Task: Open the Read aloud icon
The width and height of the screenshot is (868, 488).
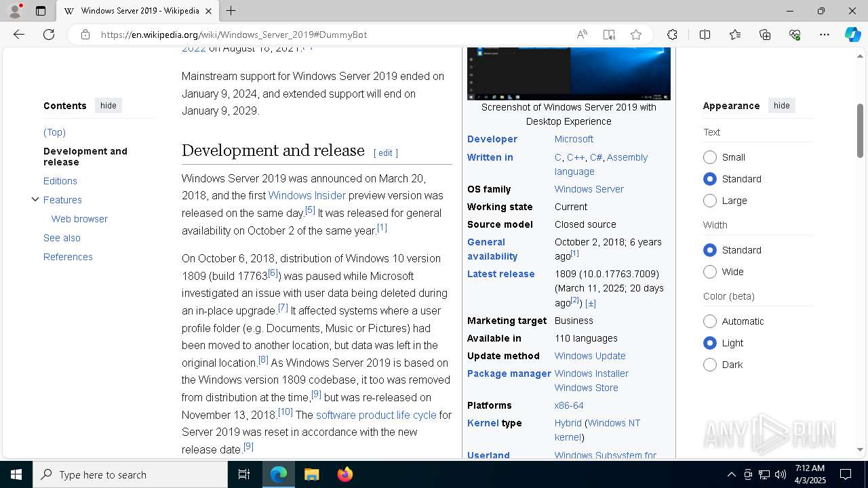Action: coord(582,35)
